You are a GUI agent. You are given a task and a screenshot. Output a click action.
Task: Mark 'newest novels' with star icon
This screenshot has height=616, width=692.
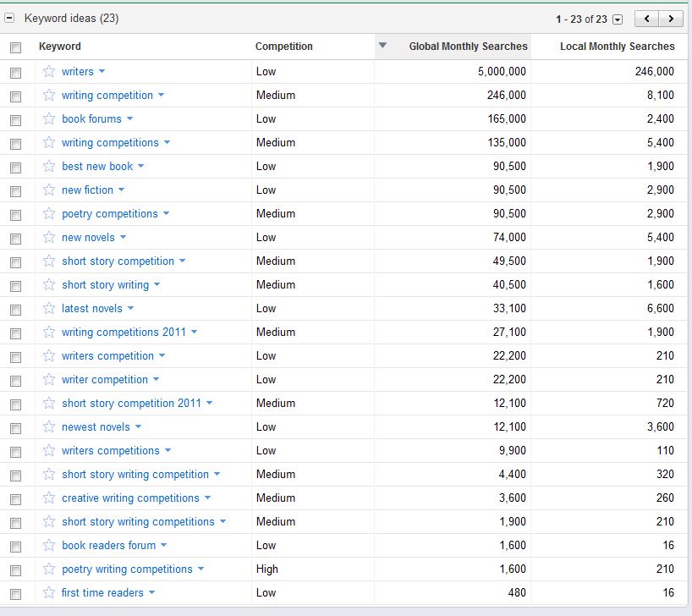click(49, 427)
